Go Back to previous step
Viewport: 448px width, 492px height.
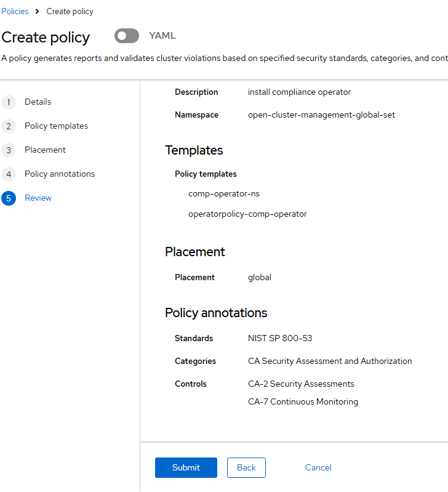point(246,467)
